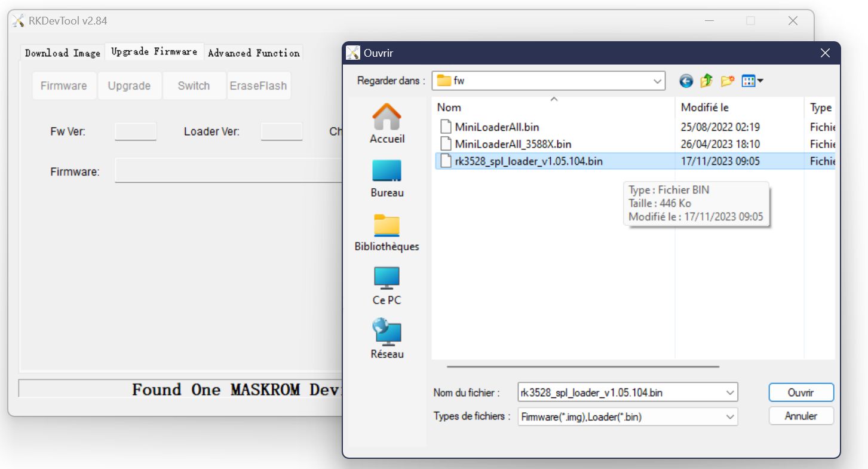Expand the Regarder dans folder dropdown
This screenshot has width=868, height=469.
coord(657,81)
